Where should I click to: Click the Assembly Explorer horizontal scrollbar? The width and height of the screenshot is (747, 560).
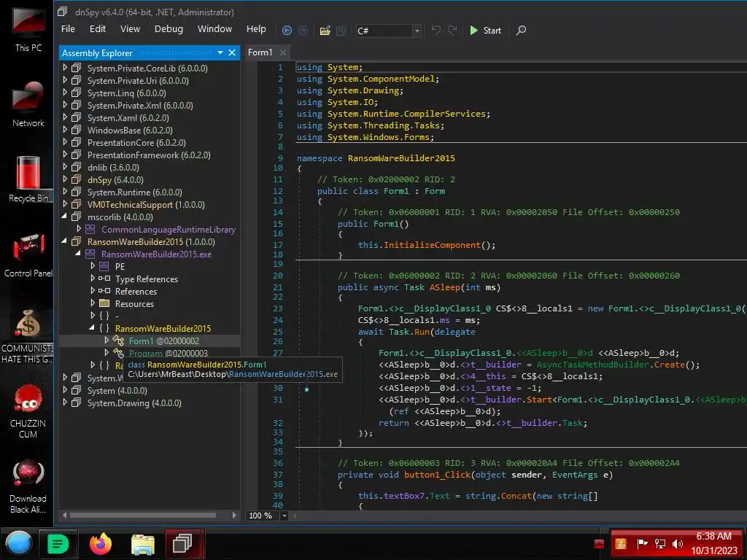(x=143, y=516)
